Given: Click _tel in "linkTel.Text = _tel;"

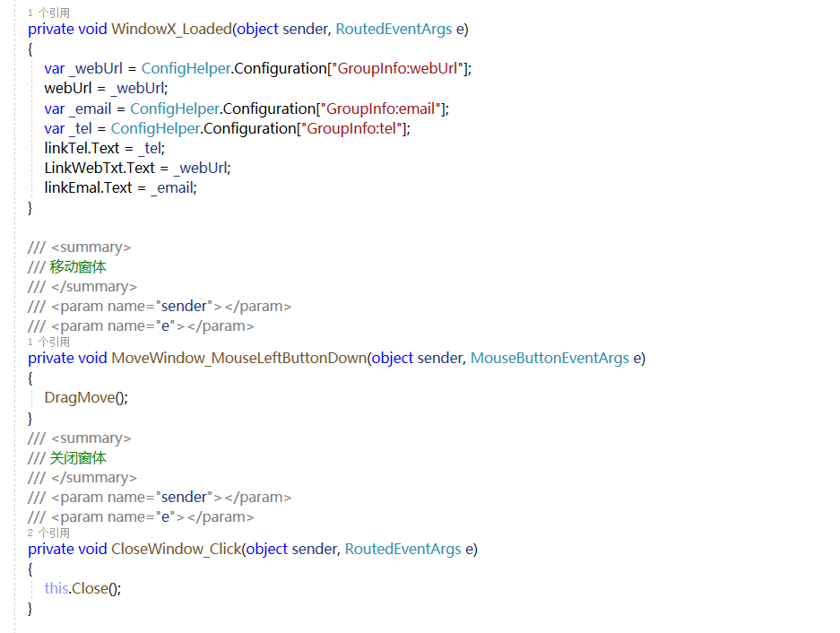Looking at the screenshot, I should coord(150,149).
